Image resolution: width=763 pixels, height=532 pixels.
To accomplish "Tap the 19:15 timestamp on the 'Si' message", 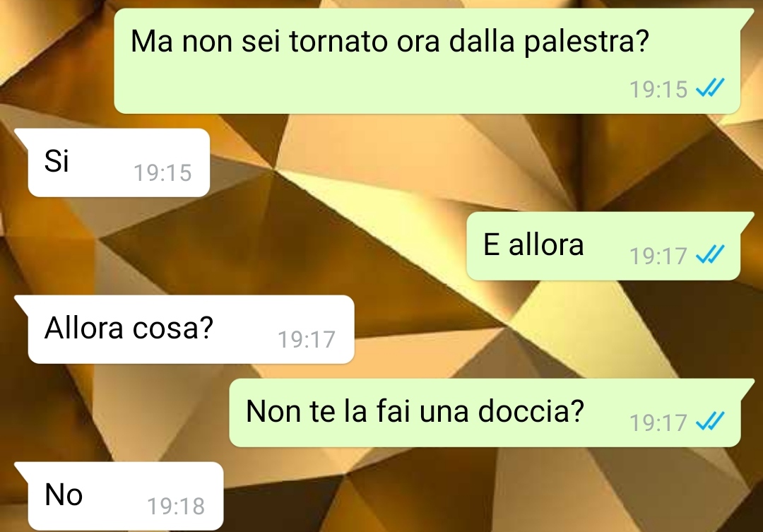I will click(x=162, y=173).
